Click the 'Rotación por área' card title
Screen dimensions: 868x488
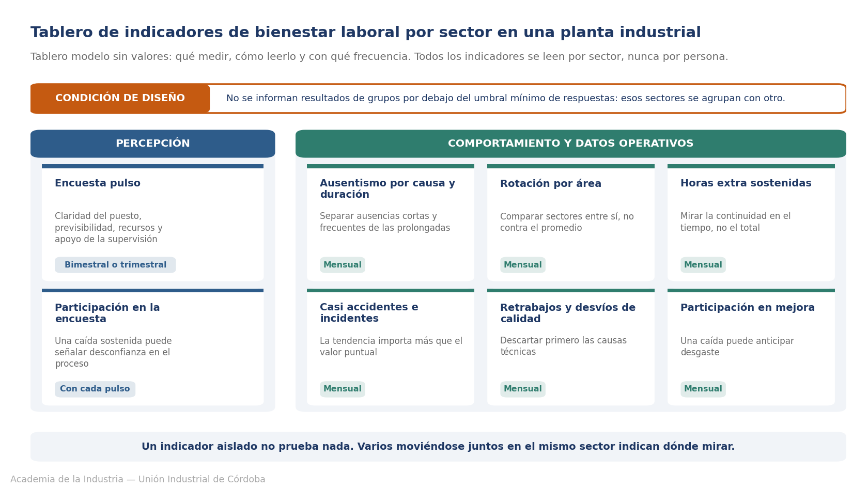pyautogui.click(x=551, y=184)
